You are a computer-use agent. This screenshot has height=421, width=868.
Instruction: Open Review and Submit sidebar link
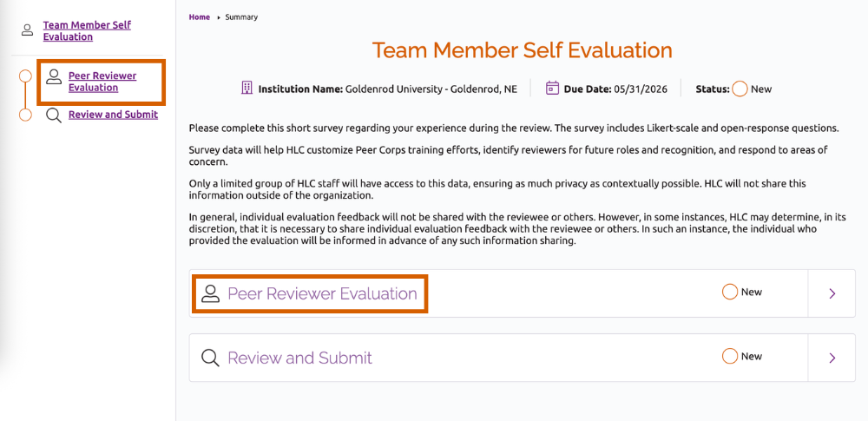tap(113, 115)
